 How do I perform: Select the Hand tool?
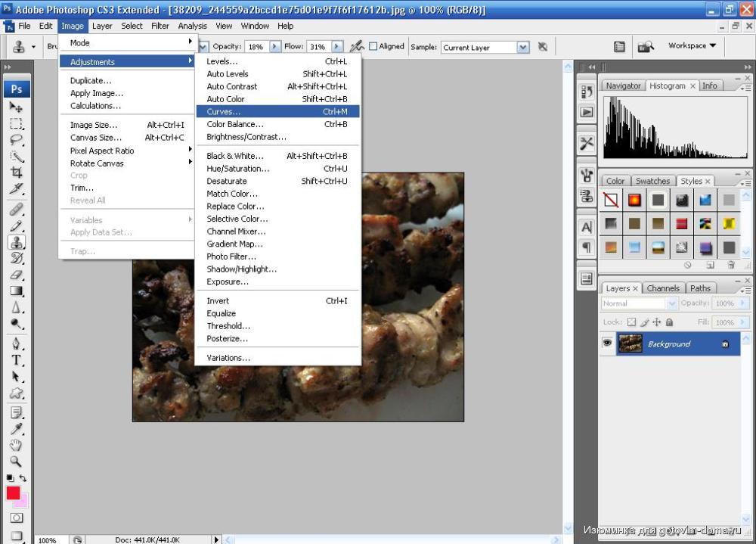point(17,445)
